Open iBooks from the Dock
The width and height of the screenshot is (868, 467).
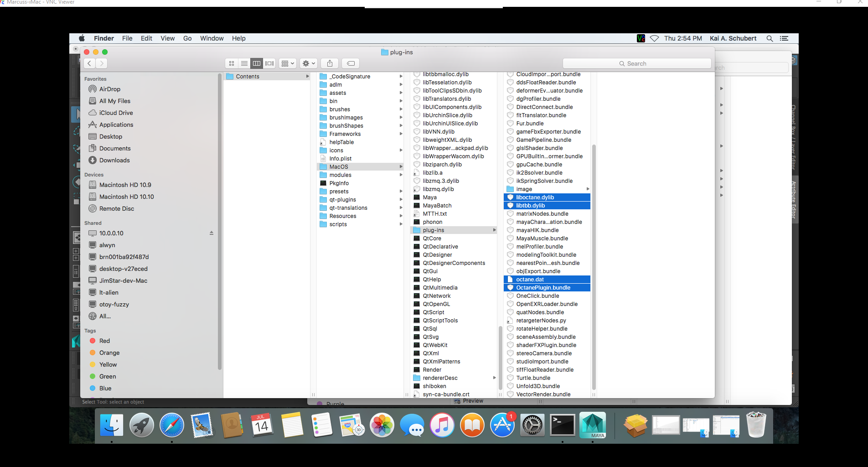pos(472,425)
